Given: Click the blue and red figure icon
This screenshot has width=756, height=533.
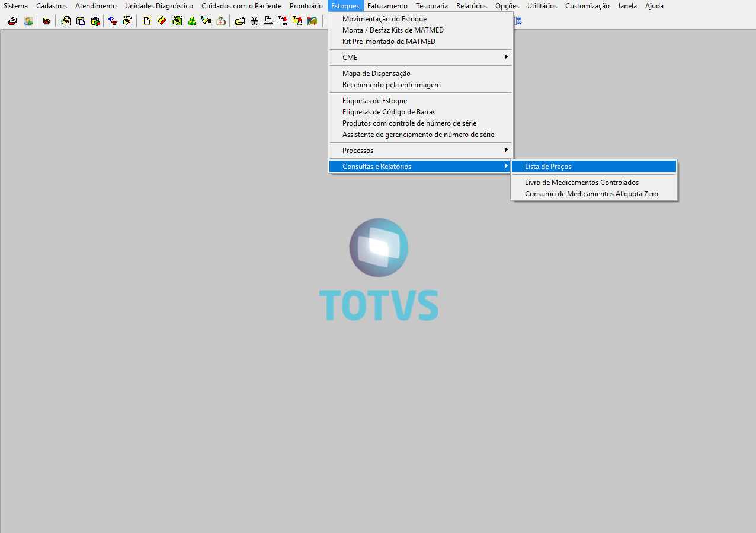Looking at the screenshot, I should (x=113, y=21).
